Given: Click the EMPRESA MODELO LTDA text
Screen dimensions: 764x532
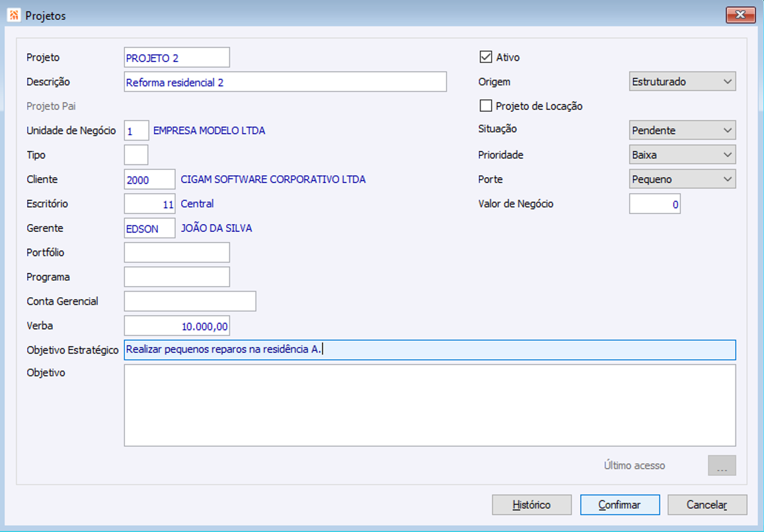Looking at the screenshot, I should pyautogui.click(x=209, y=131).
